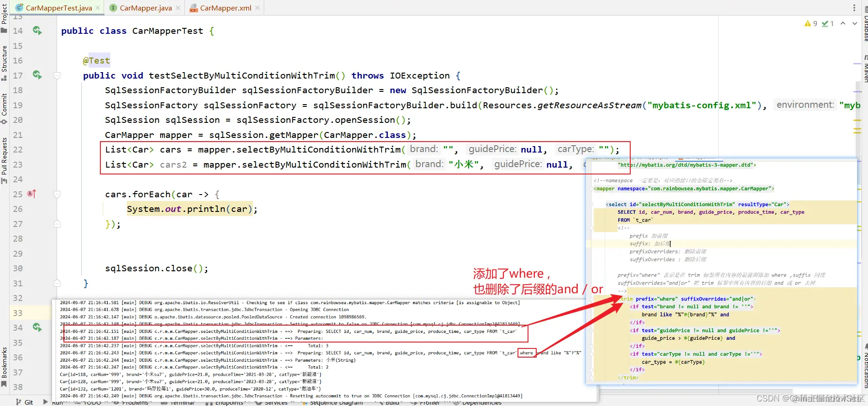The width and height of the screenshot is (868, 406).
Task: Open the Problems tool window
Action: 131,402
